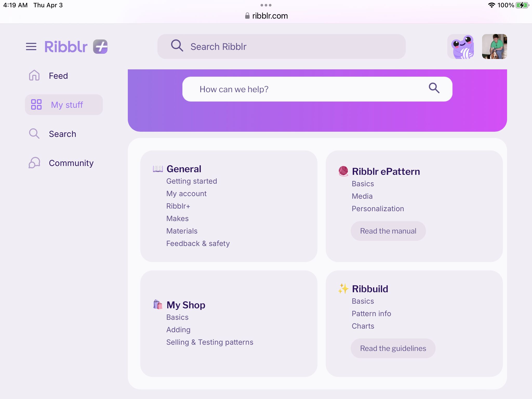Image resolution: width=532 pixels, height=399 pixels.
Task: Click the book icon beside General
Action: click(x=158, y=169)
